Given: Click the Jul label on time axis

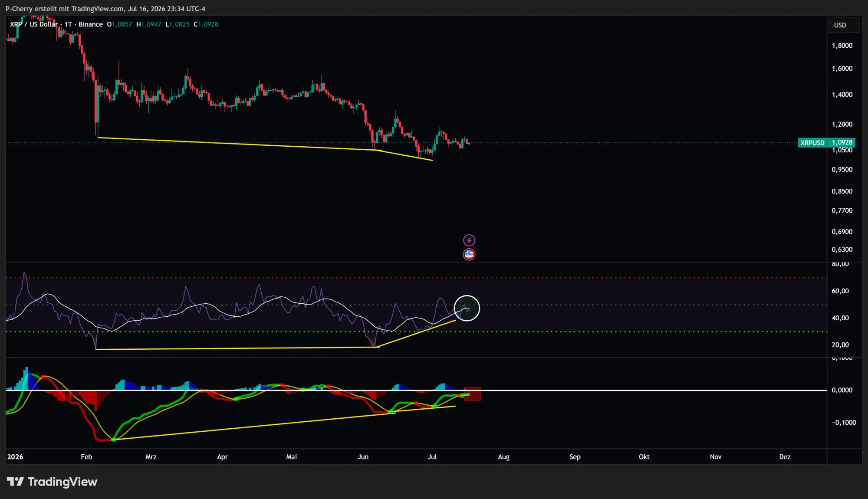Looking at the screenshot, I should point(432,457).
